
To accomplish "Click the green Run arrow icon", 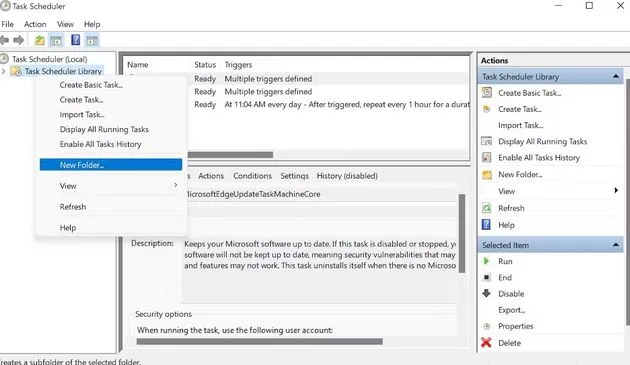I will tap(486, 261).
